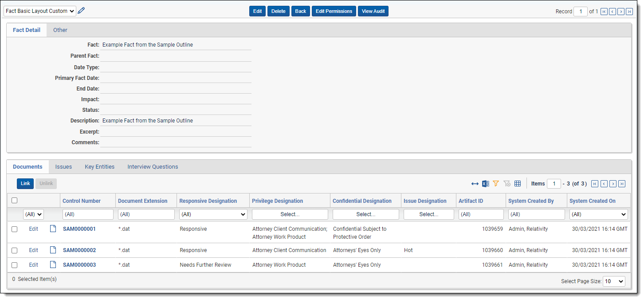
Task: Click the reset column sizing arrow icon
Action: pos(475,184)
